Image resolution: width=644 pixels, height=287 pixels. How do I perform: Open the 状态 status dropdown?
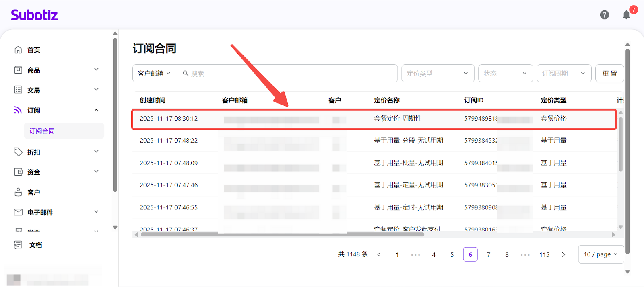pyautogui.click(x=505, y=74)
